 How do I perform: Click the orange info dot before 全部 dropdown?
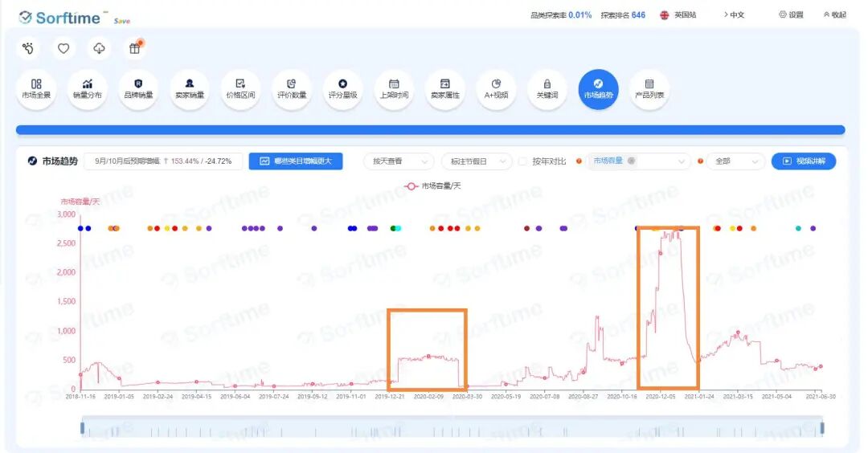pos(700,161)
